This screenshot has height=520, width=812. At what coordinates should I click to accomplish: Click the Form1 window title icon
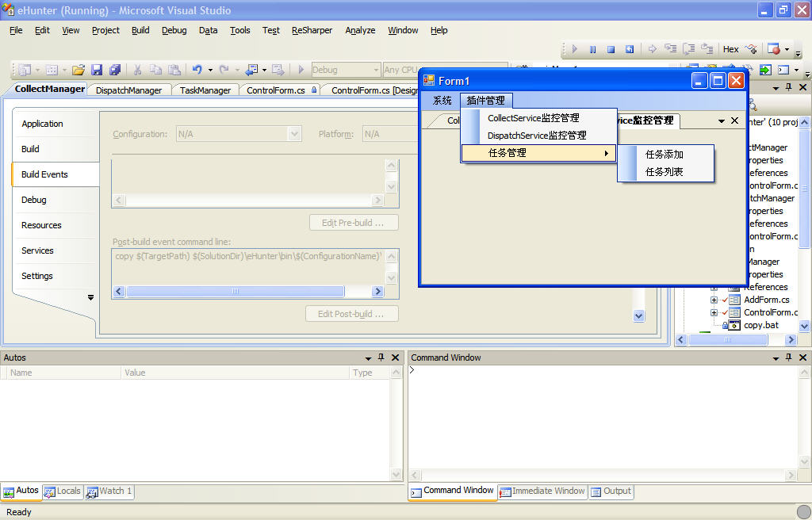pyautogui.click(x=429, y=80)
